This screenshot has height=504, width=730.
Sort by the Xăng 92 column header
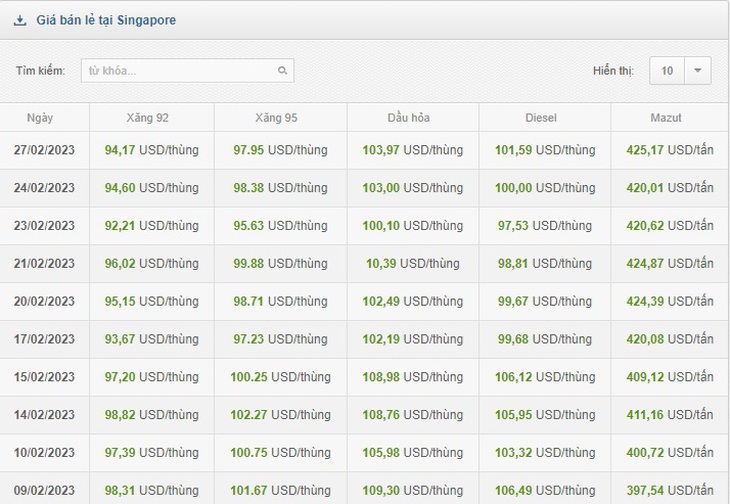(x=147, y=118)
